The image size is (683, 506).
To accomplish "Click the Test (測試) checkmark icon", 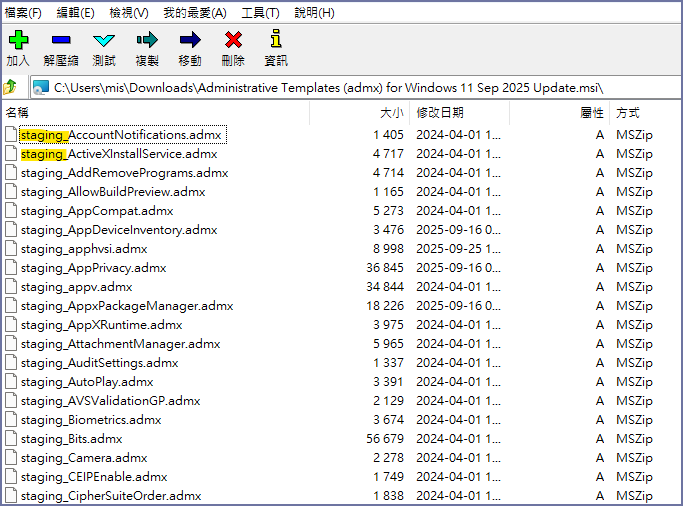I will [104, 41].
